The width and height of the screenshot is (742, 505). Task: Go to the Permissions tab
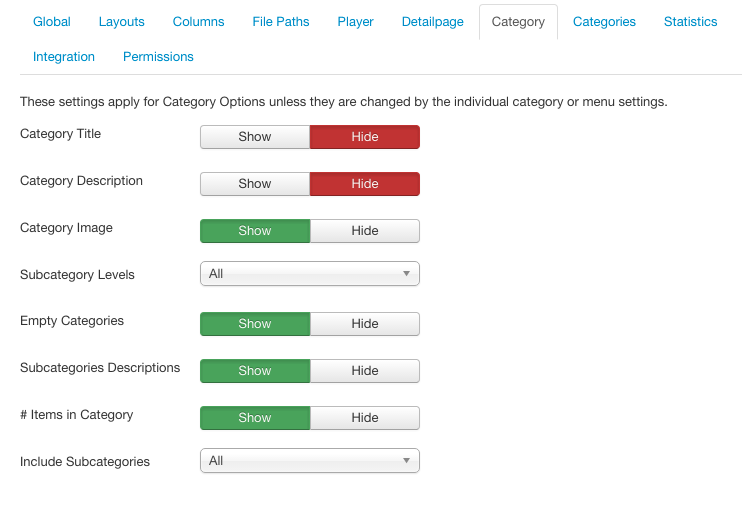click(158, 57)
